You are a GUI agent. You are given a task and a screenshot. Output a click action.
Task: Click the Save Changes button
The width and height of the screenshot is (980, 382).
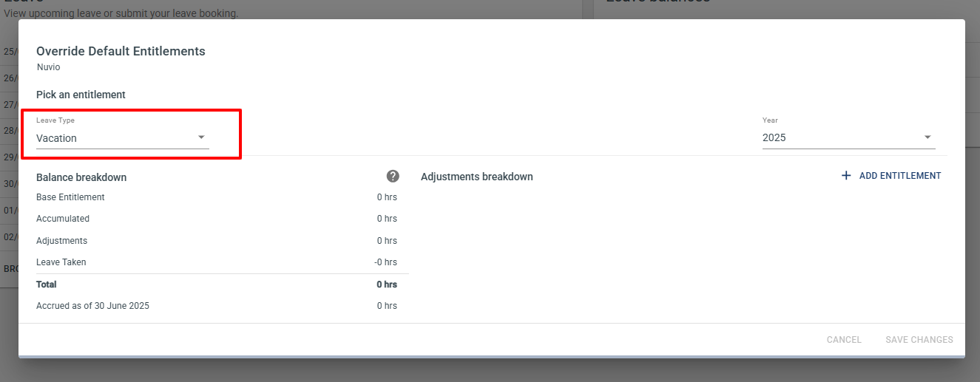(x=919, y=340)
